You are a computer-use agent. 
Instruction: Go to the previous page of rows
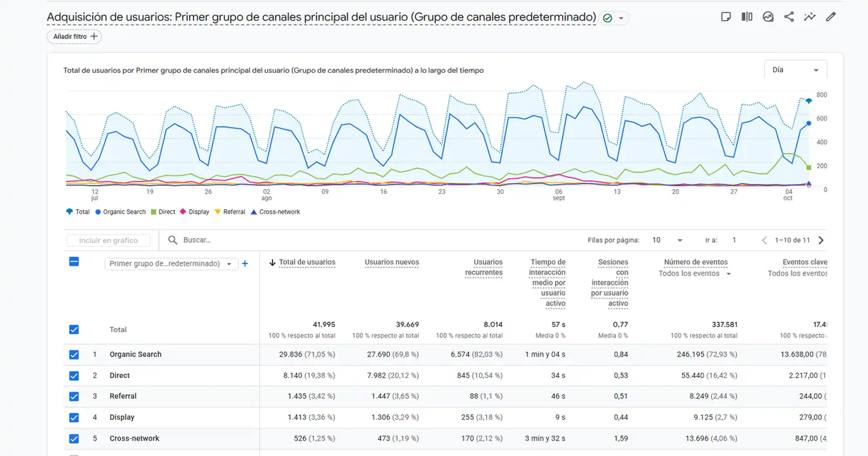(764, 240)
